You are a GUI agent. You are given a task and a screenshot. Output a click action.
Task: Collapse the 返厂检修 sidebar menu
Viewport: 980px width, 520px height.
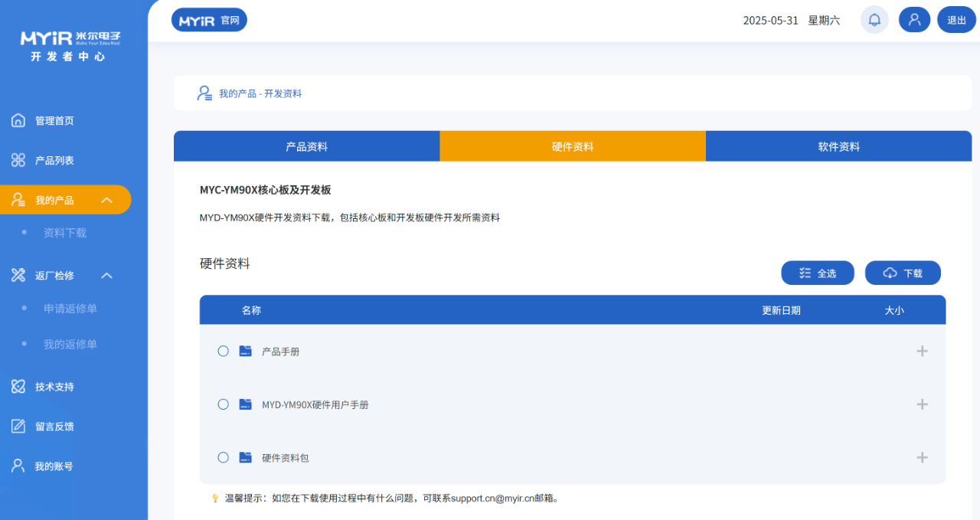[106, 276]
